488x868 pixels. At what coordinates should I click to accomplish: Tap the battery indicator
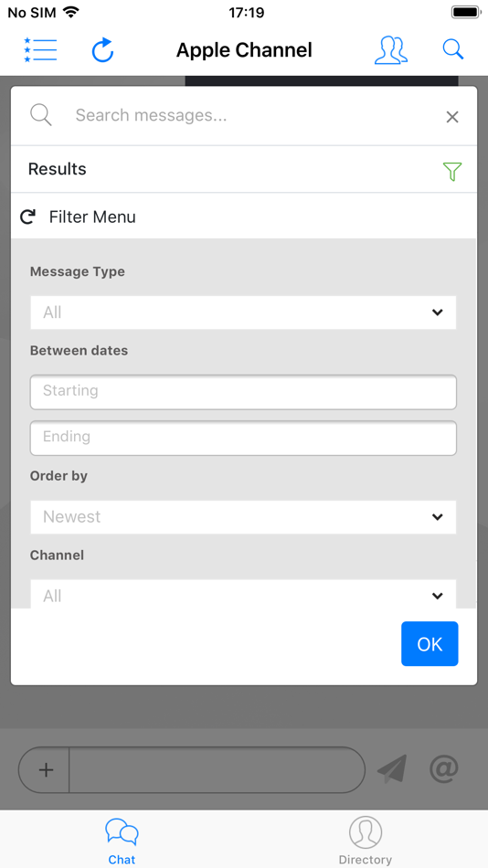[x=466, y=12]
